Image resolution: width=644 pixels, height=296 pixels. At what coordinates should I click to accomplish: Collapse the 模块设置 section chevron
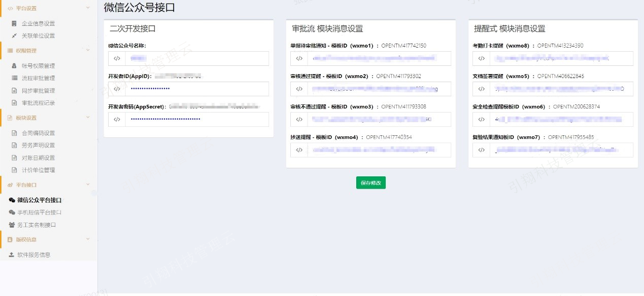click(88, 118)
